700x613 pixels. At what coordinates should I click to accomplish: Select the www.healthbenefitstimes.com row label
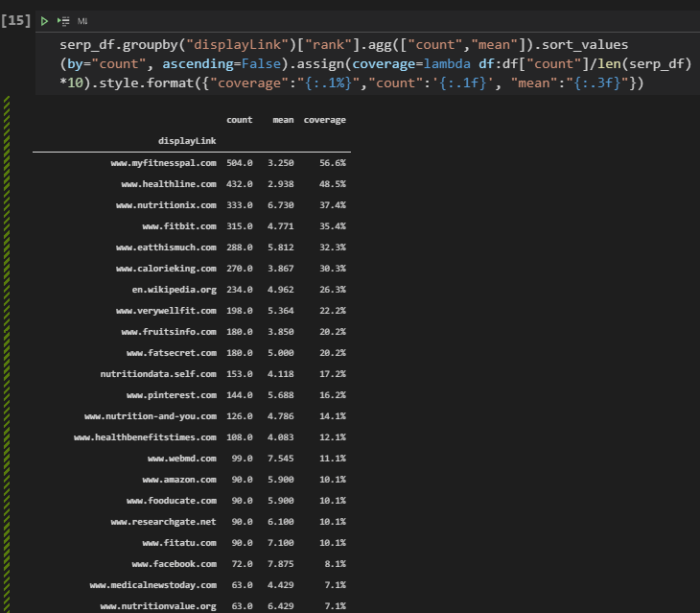pyautogui.click(x=145, y=437)
